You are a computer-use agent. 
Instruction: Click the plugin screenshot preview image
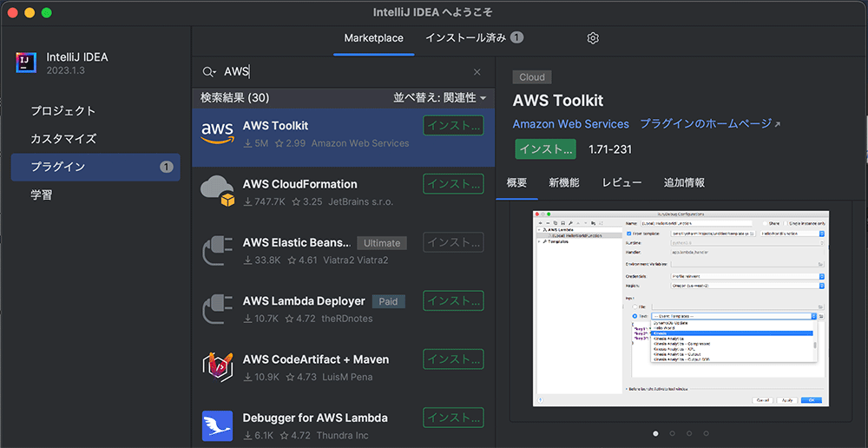681,308
